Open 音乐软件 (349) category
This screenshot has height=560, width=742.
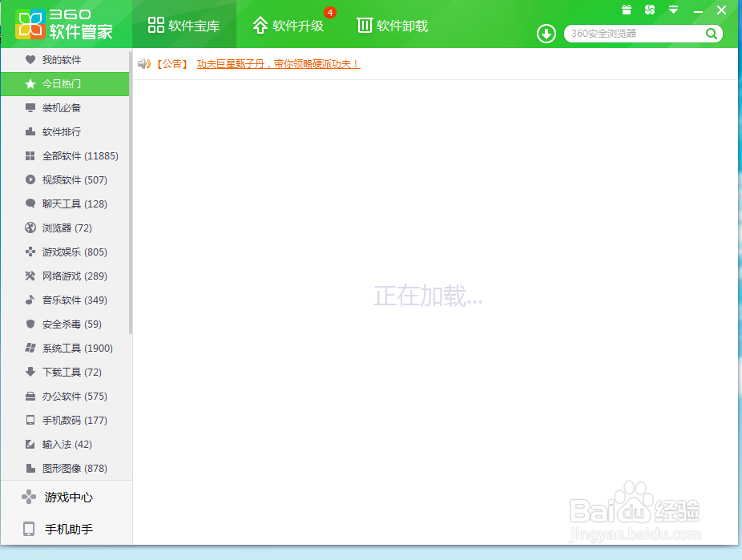(65, 300)
